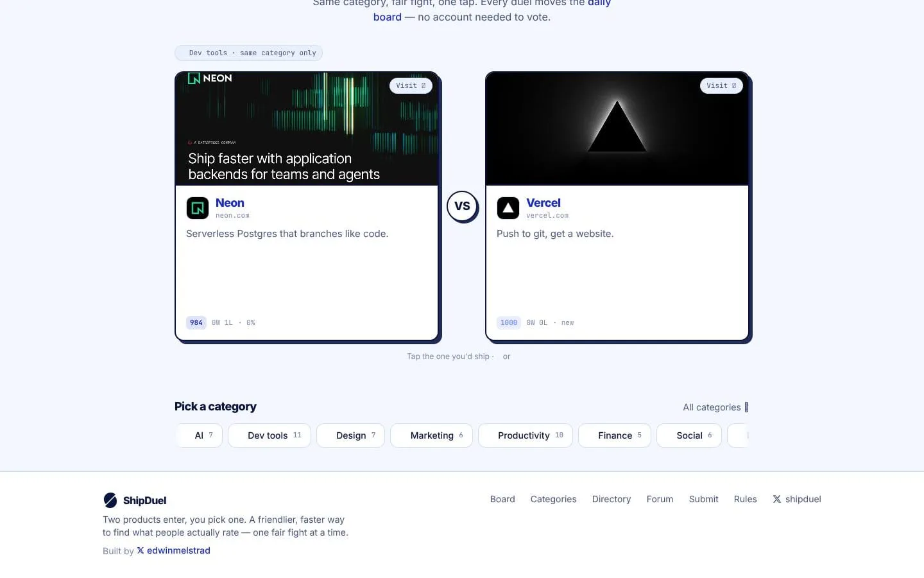This screenshot has height=578, width=924.
Task: Open the X shipduel profile link
Action: (x=797, y=499)
